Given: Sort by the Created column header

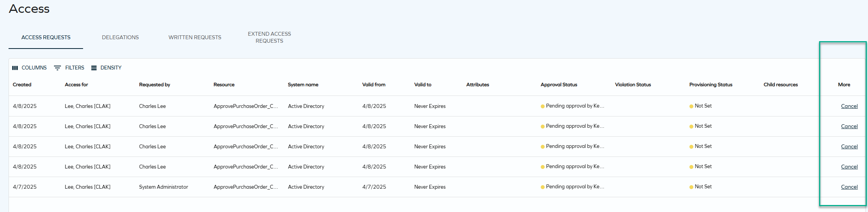Looking at the screenshot, I should 22,85.
